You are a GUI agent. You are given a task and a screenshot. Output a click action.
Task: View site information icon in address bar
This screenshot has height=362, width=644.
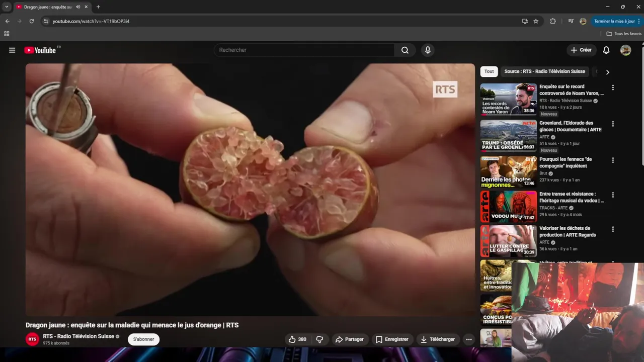(x=46, y=21)
